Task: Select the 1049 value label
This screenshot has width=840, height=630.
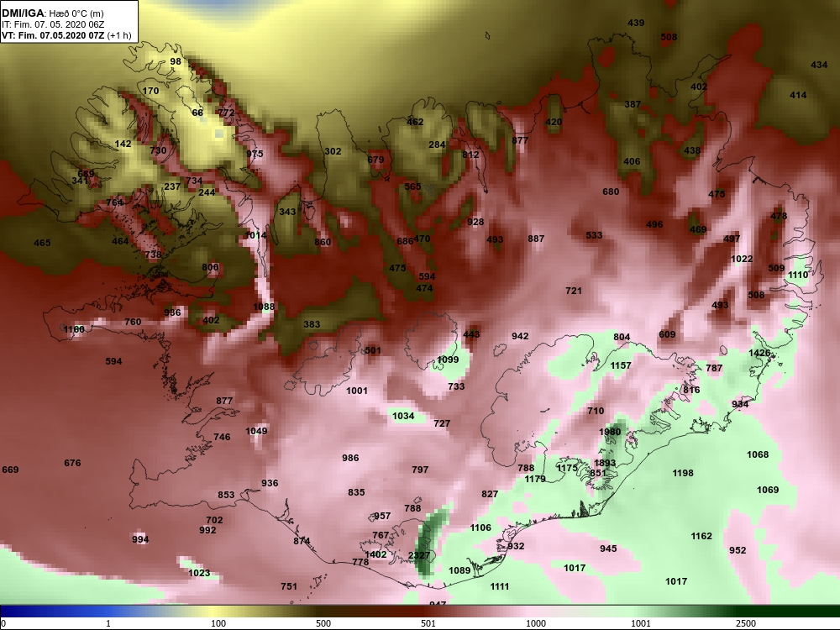Action: 256,431
